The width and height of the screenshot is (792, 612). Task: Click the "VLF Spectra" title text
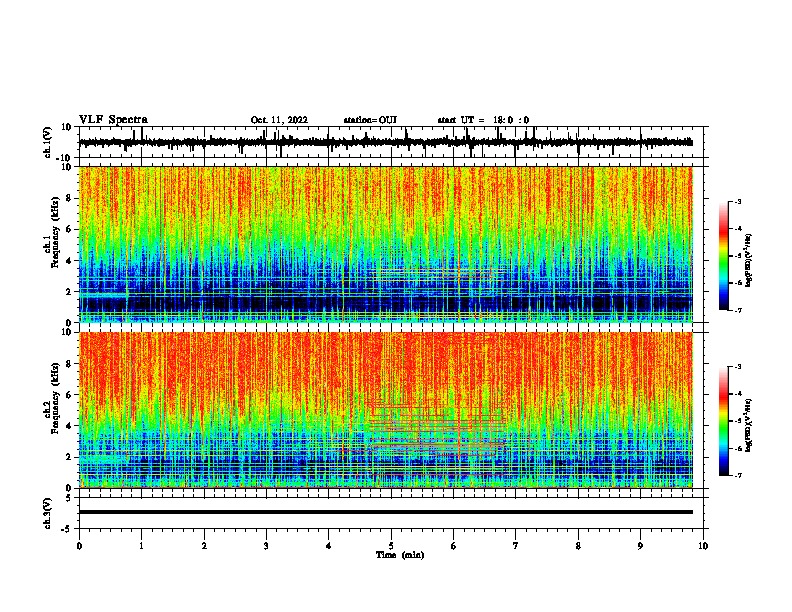tap(113, 120)
